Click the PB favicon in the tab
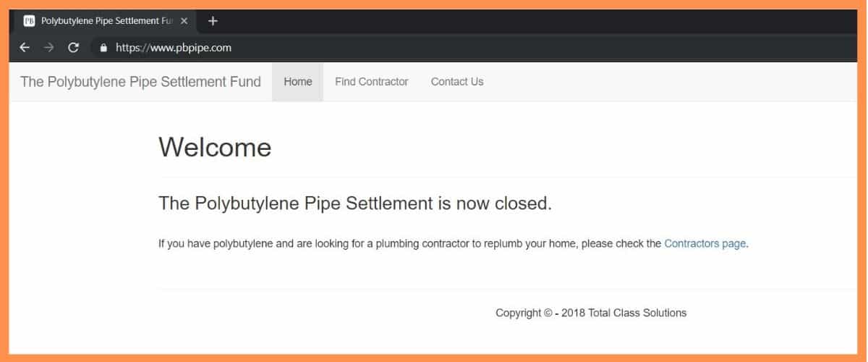This screenshot has width=868, height=362. [x=29, y=21]
